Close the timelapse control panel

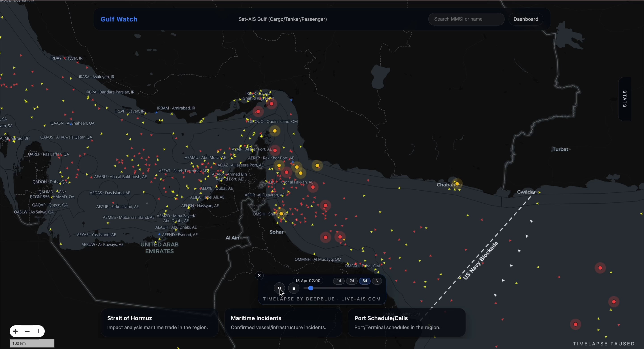(x=259, y=275)
